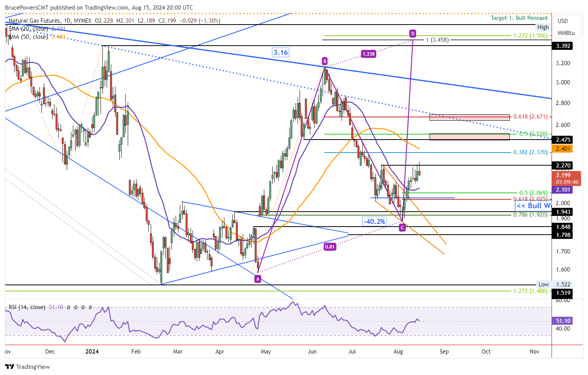Click the 'USD' currency label

coord(563,21)
